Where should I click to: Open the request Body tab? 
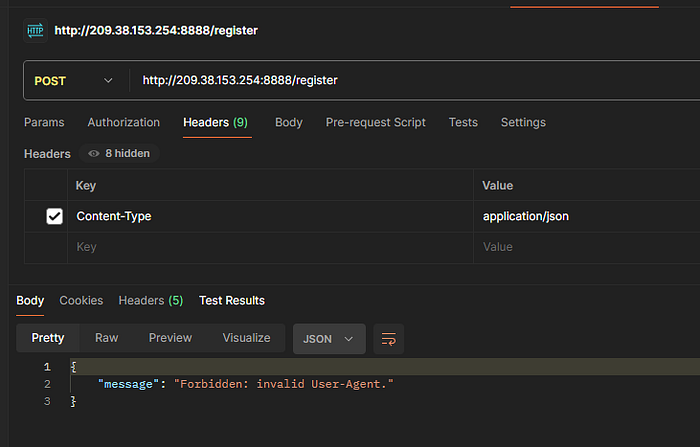click(x=289, y=122)
